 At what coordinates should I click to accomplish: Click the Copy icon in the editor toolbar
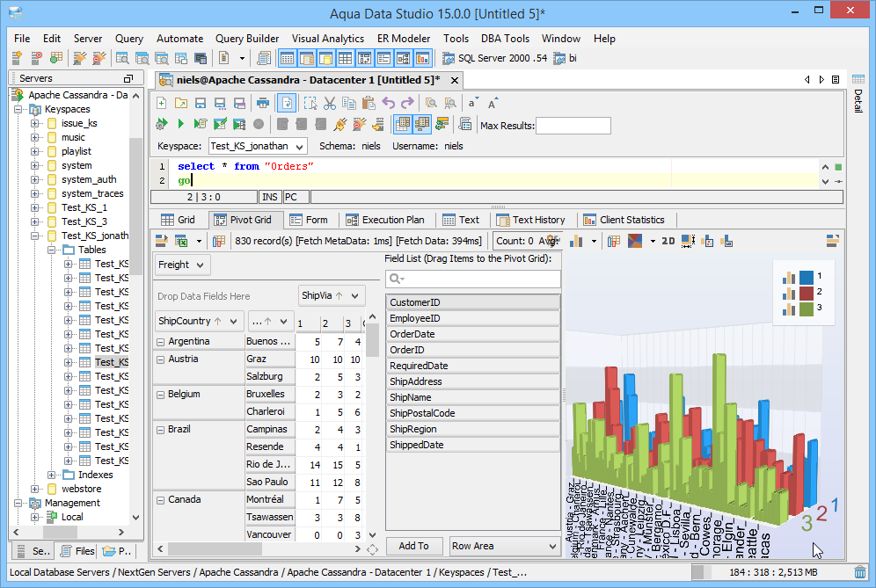pyautogui.click(x=349, y=104)
